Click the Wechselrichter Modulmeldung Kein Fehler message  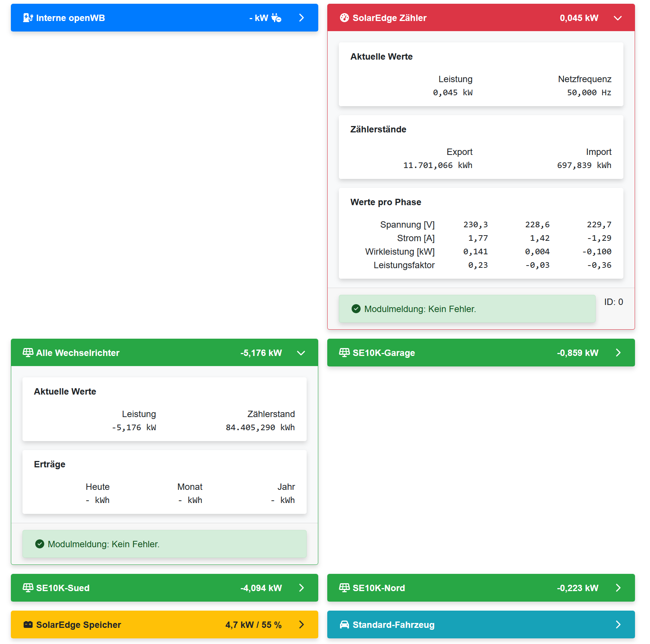pyautogui.click(x=165, y=544)
